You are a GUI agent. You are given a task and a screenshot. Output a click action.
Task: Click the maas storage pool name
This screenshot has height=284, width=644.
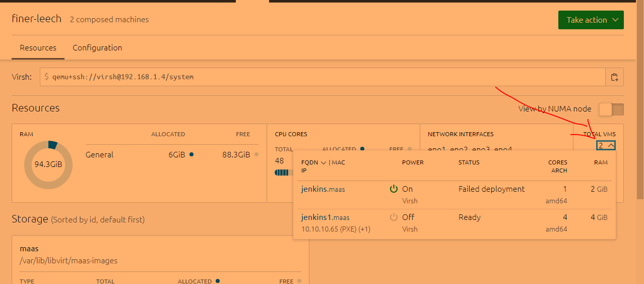point(29,249)
